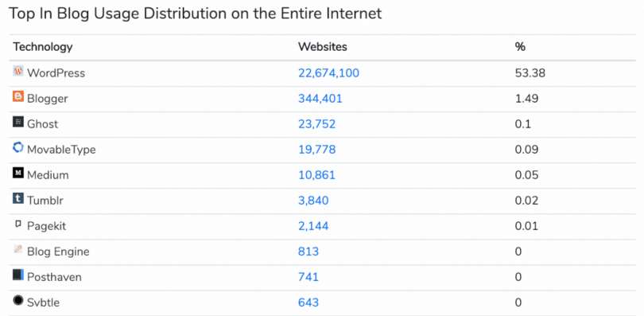Open the 3,840 Tumblr websites link

pyautogui.click(x=313, y=201)
